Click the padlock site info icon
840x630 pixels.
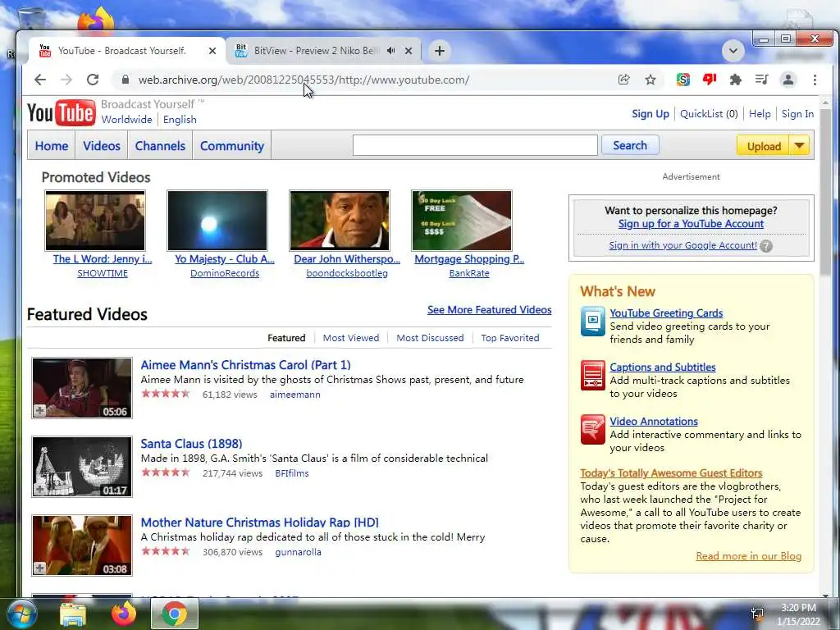pyautogui.click(x=126, y=80)
